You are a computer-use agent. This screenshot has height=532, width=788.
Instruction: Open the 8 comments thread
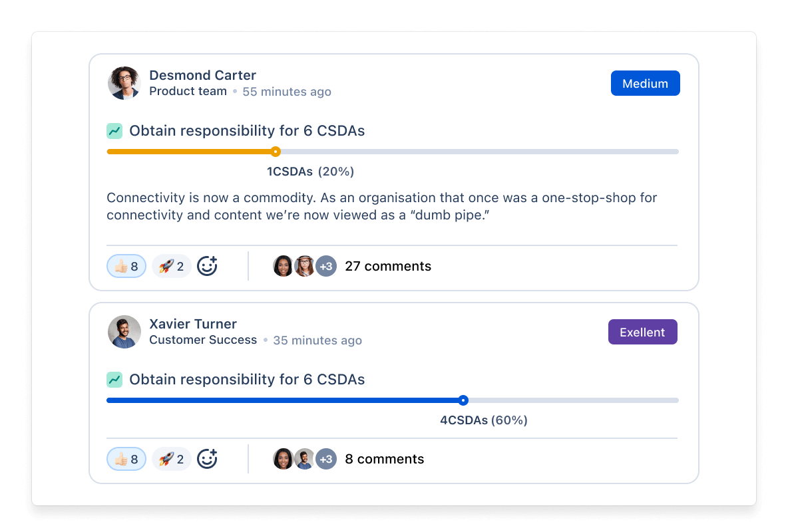pyautogui.click(x=384, y=459)
